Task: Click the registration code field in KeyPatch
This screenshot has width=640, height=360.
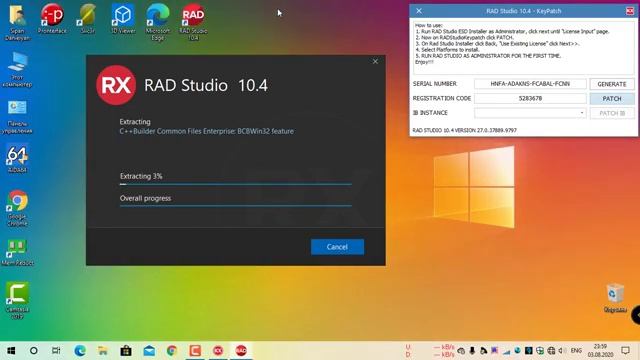Action: coord(530,98)
